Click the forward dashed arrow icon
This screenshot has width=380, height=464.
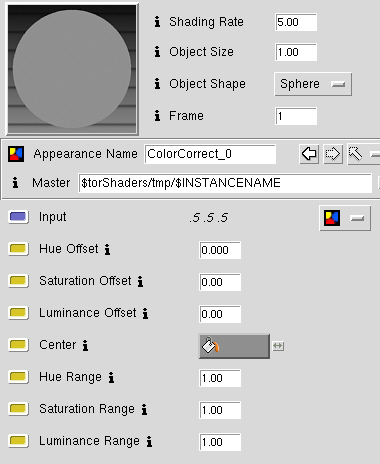[333, 154]
